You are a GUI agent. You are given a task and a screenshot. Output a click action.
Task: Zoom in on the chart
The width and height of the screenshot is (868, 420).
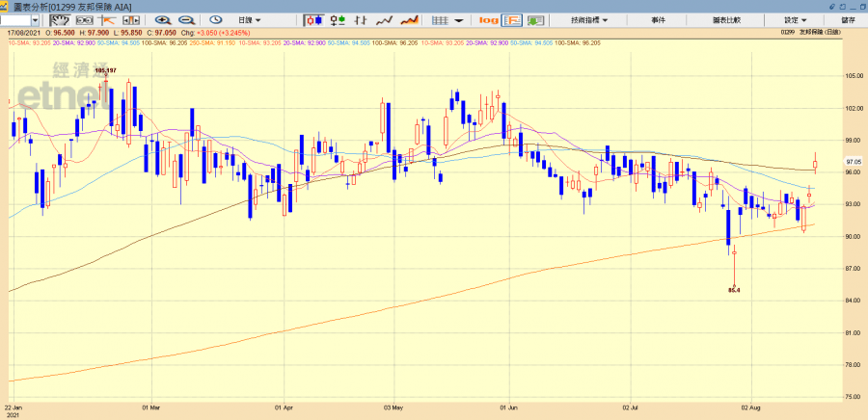pyautogui.click(x=163, y=19)
